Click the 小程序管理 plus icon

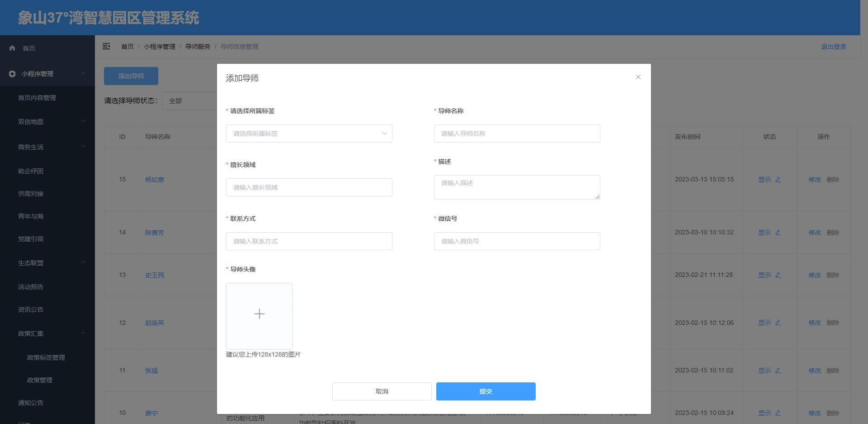[x=12, y=74]
